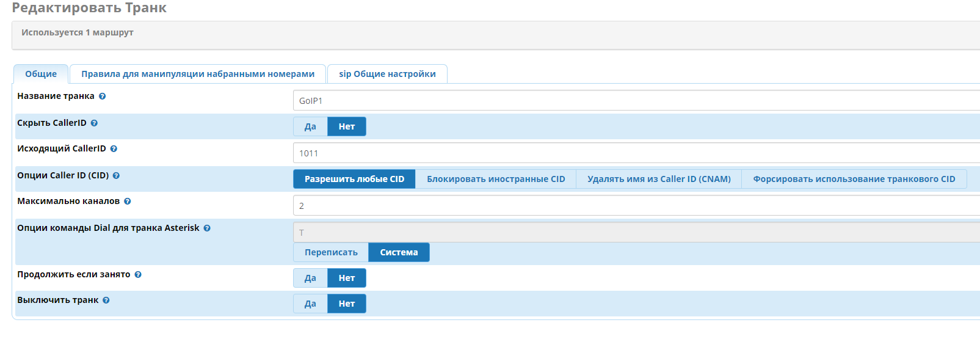Screen dimensions: 980x339
Task: Click help icon next to Выключить транк
Action: click(106, 301)
